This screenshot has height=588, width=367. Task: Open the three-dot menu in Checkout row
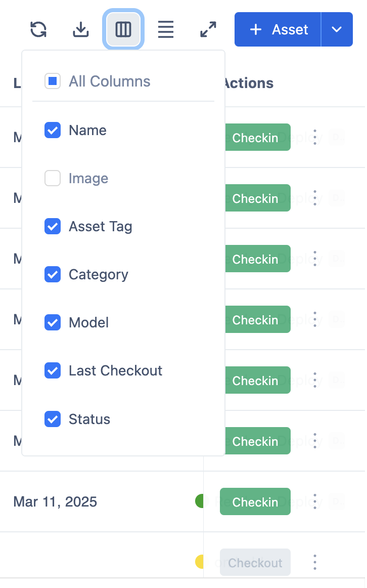[315, 562]
